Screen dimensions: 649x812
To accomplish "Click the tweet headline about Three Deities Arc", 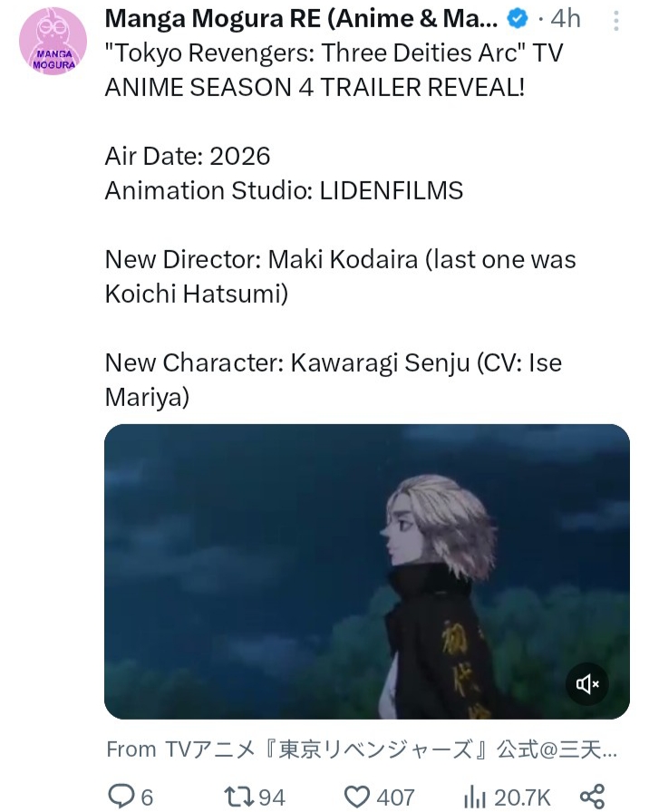I will pyautogui.click(x=334, y=70).
